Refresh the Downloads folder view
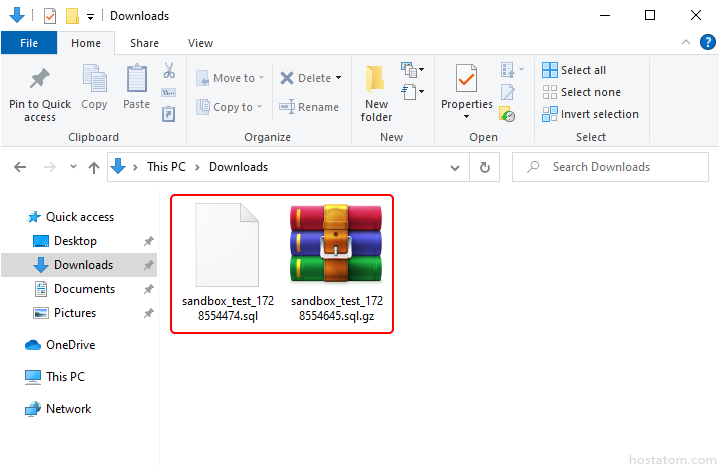Image resolution: width=720 pixels, height=468 pixels. [485, 167]
